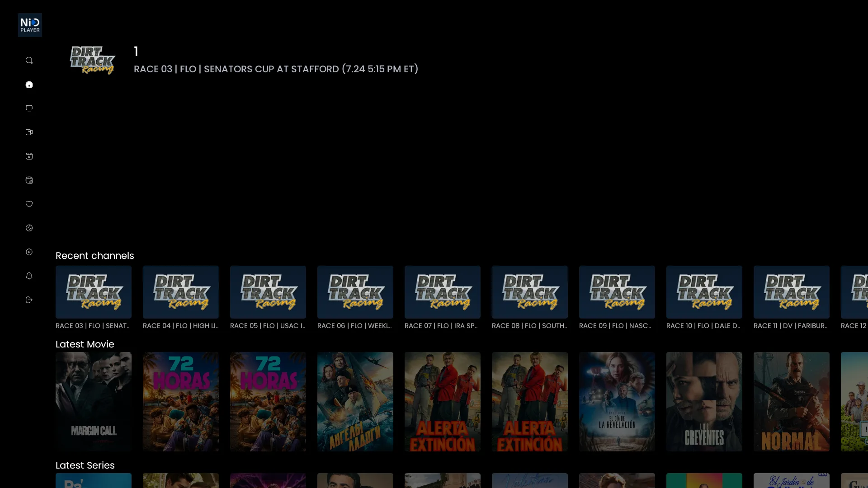Open Favorites heart icon
This screenshot has height=488, width=868.
[29, 204]
